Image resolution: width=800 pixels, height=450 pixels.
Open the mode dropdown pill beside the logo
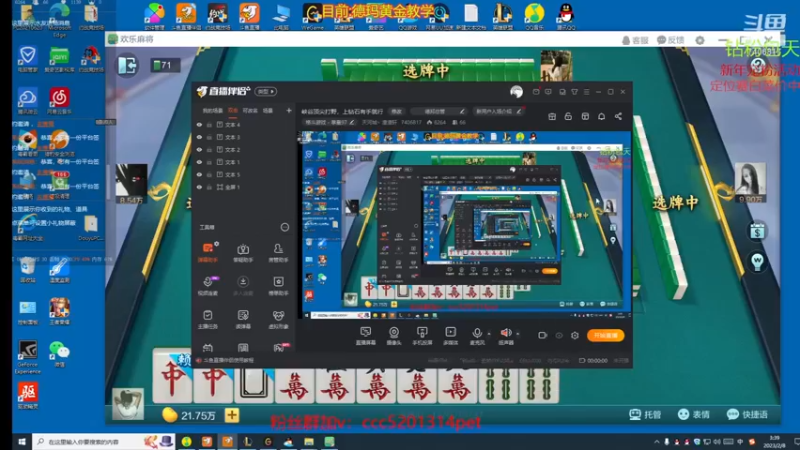[x=265, y=91]
